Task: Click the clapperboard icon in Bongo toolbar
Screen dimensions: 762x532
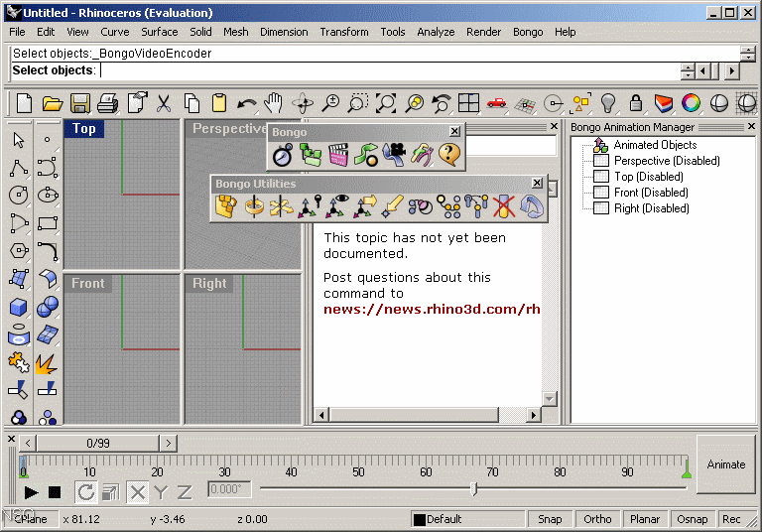Action: click(338, 155)
